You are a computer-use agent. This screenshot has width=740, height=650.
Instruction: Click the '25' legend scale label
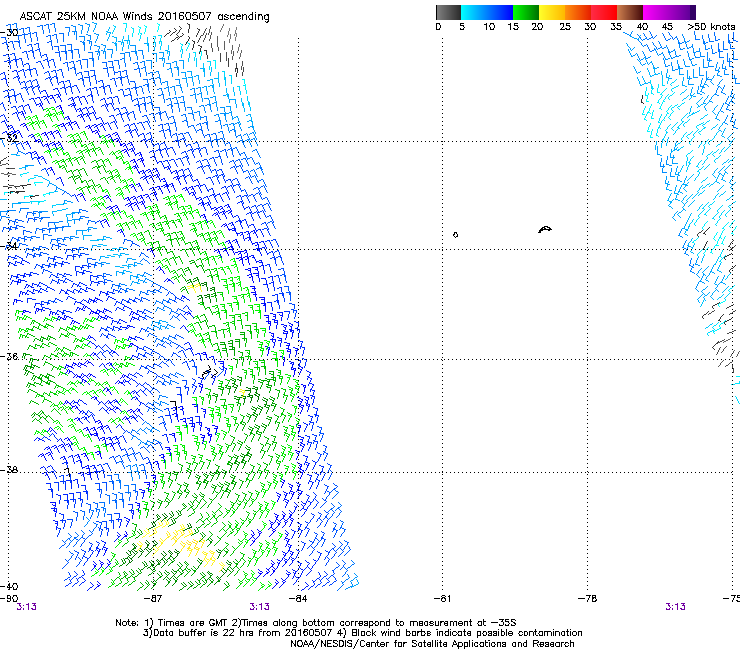pyautogui.click(x=565, y=27)
